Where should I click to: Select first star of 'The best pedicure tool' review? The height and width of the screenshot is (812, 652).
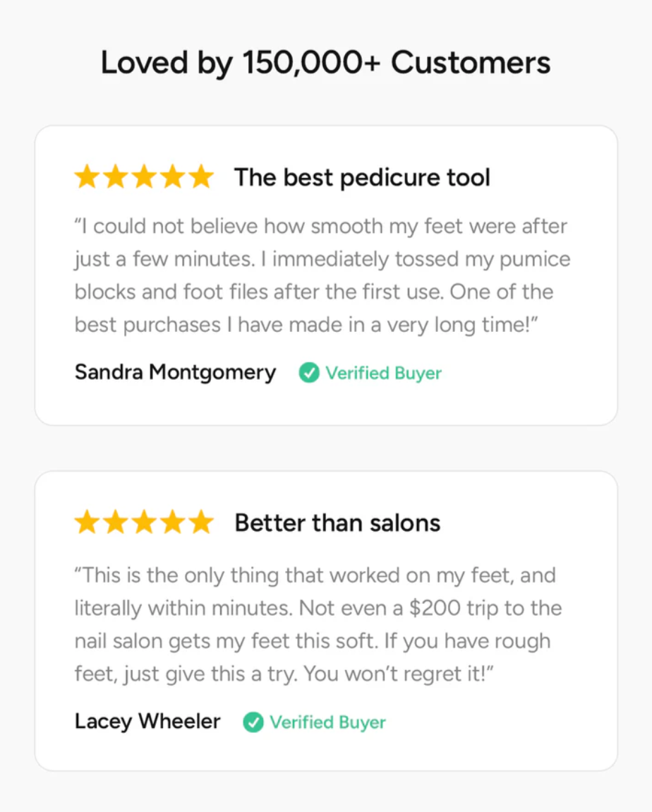87,177
